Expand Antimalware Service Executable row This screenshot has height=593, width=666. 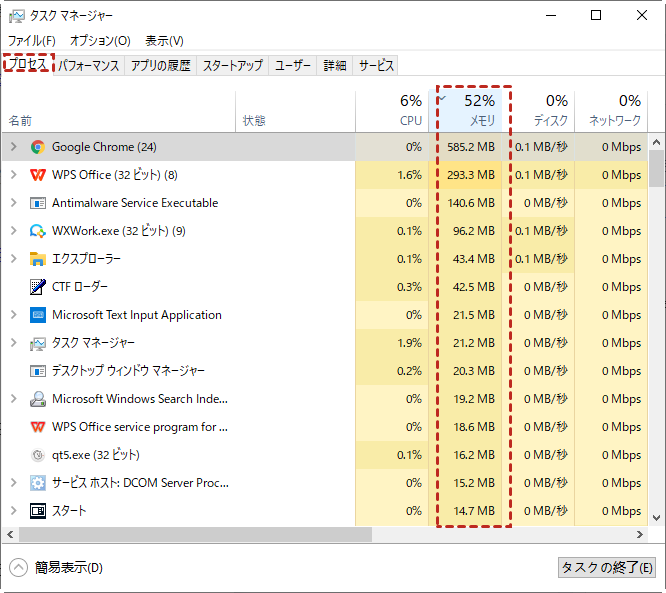[14, 203]
